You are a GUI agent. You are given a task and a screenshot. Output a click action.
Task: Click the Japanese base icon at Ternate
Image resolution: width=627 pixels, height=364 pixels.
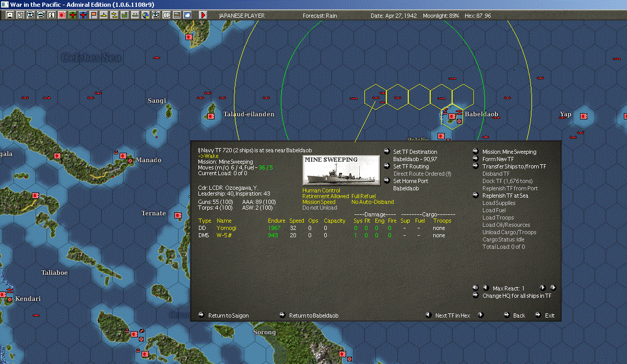click(x=178, y=214)
